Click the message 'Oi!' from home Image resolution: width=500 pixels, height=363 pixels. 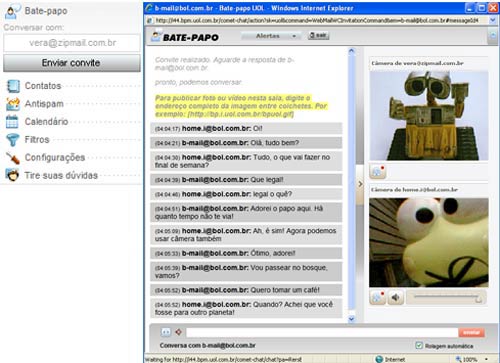(246, 128)
